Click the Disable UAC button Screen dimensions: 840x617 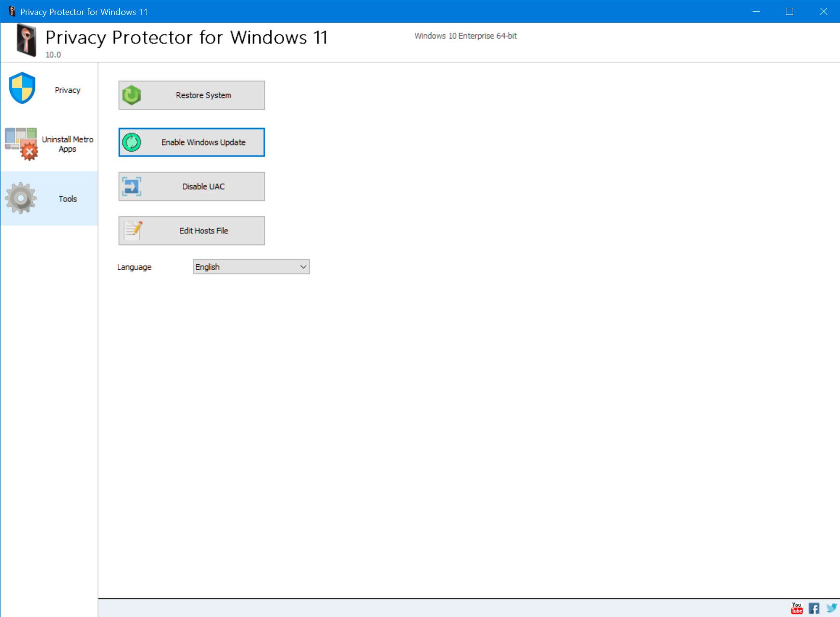192,187
